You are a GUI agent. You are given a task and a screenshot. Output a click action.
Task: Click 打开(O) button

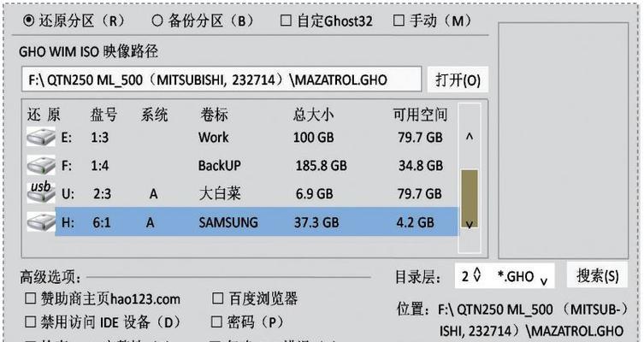(x=458, y=80)
